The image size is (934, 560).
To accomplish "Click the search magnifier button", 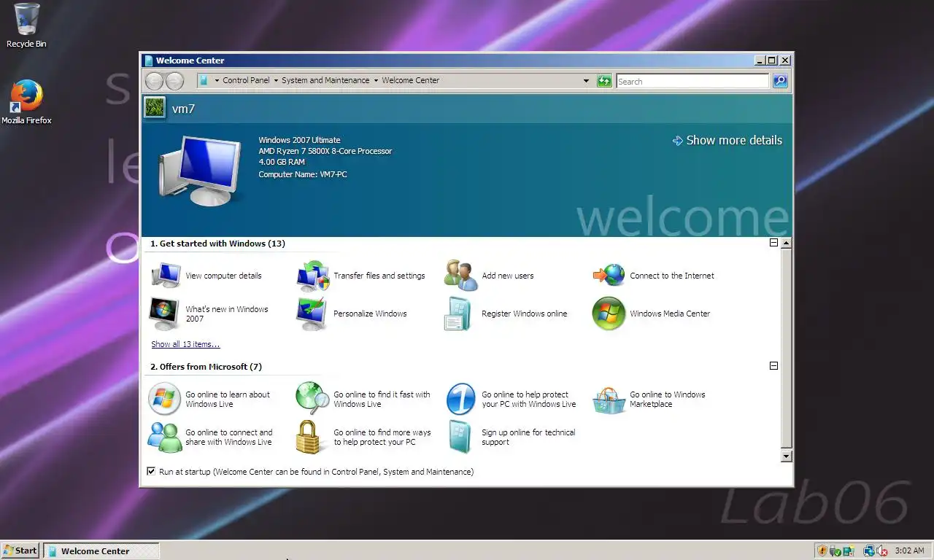I will 780,81.
